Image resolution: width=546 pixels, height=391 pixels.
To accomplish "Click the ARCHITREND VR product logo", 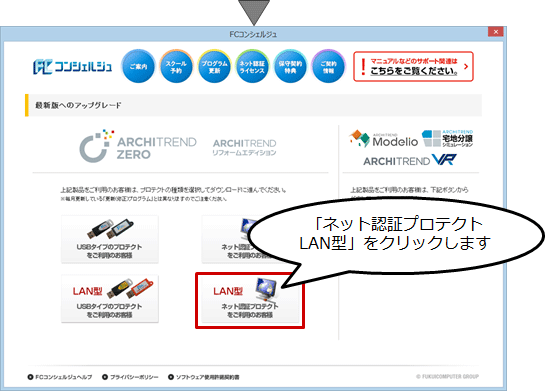I will click(410, 160).
